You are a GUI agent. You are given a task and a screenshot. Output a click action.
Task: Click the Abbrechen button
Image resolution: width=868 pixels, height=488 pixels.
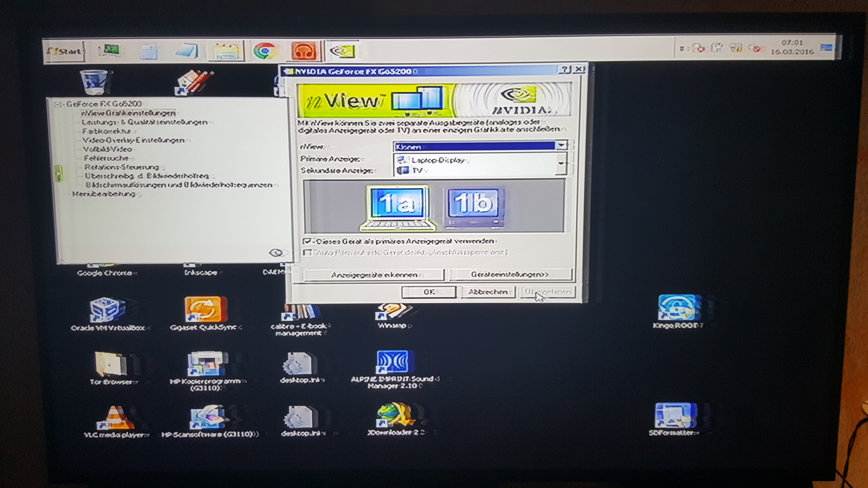(x=488, y=292)
